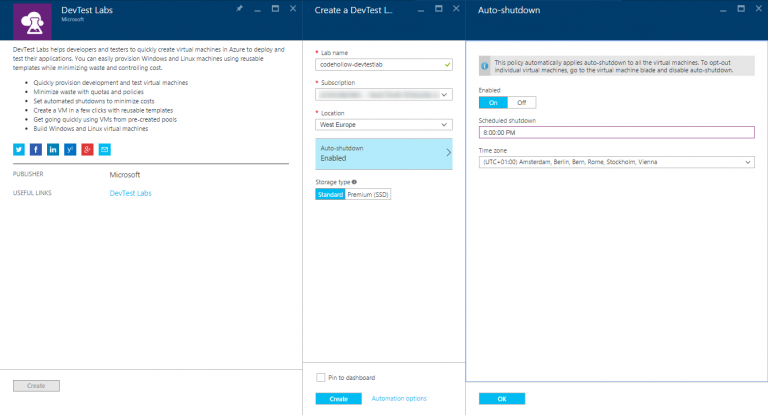This screenshot has height=415, width=768.
Task: Set auto-shutdown Enabled to On
Action: coord(492,102)
